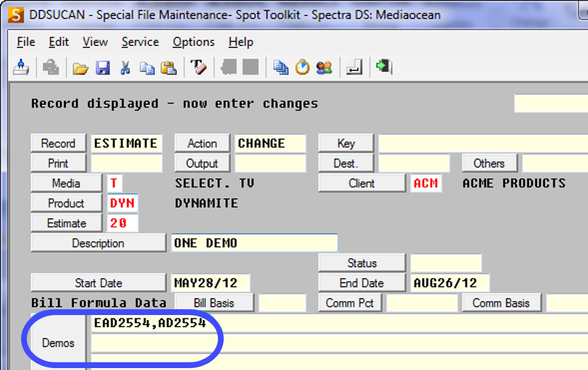Viewport: 588px width, 370px height.
Task: Click the Action button
Action: [x=202, y=143]
